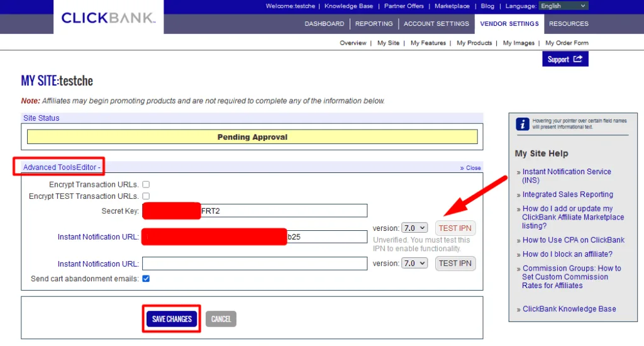Open My Images submenu
644x346 pixels.
(x=519, y=43)
